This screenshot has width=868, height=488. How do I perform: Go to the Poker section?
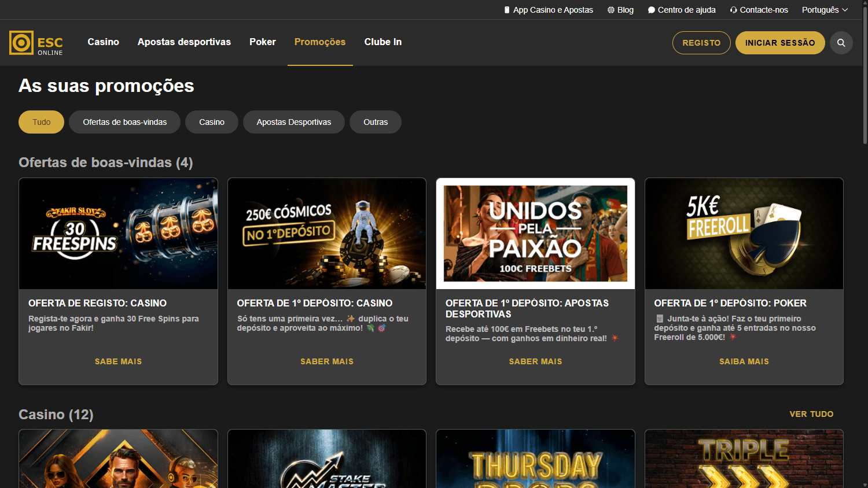pyautogui.click(x=263, y=42)
